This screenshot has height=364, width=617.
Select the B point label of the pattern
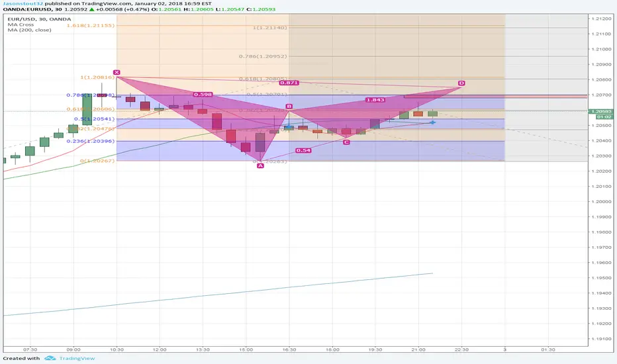coord(289,107)
